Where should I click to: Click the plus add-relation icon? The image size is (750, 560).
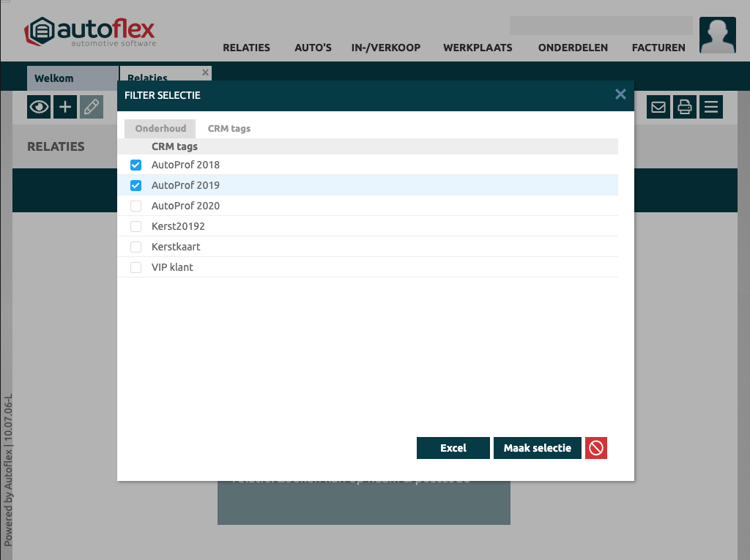coord(65,107)
